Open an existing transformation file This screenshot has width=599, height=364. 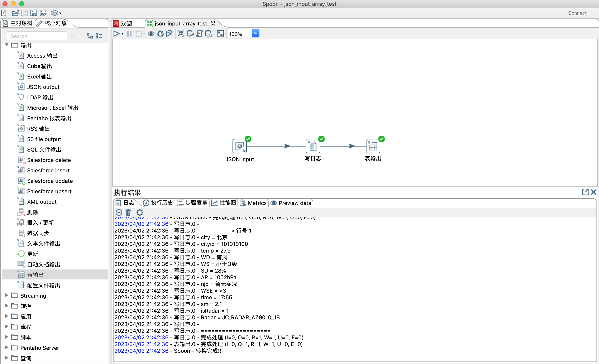click(15, 13)
